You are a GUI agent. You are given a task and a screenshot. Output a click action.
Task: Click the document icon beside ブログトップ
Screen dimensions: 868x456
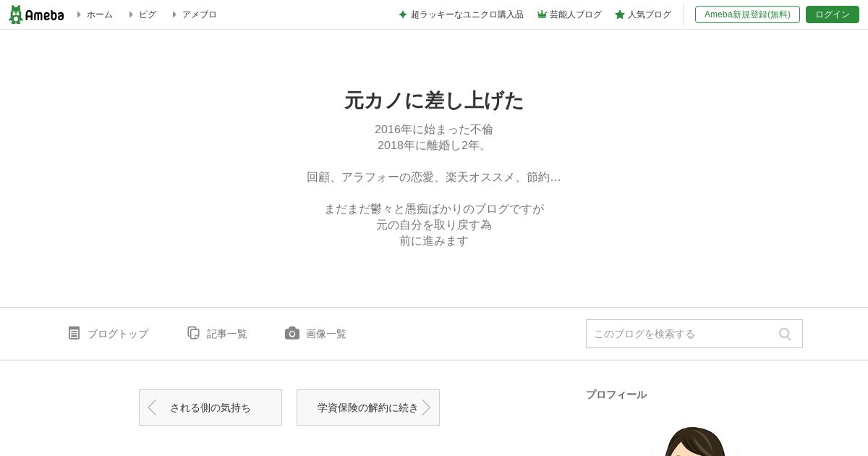74,333
